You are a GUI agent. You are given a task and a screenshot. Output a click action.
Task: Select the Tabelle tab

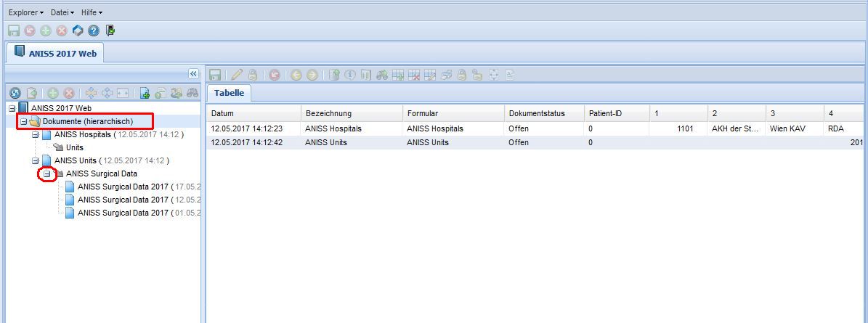(x=229, y=93)
